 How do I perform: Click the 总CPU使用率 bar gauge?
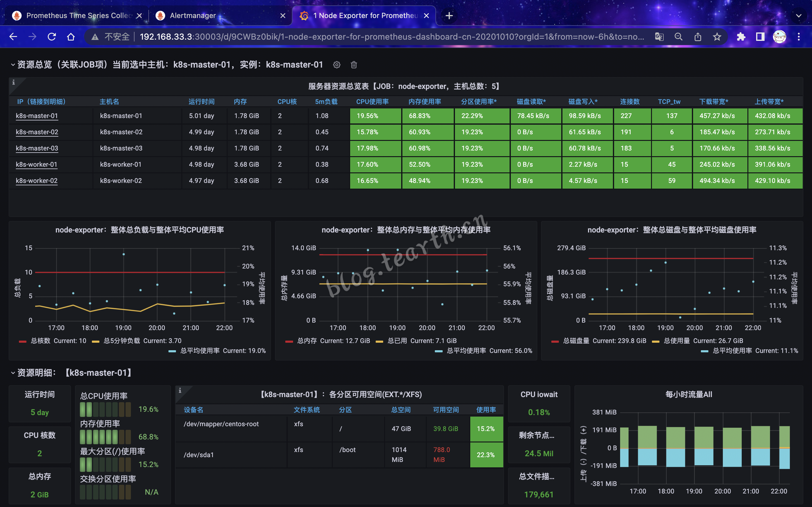(x=105, y=409)
